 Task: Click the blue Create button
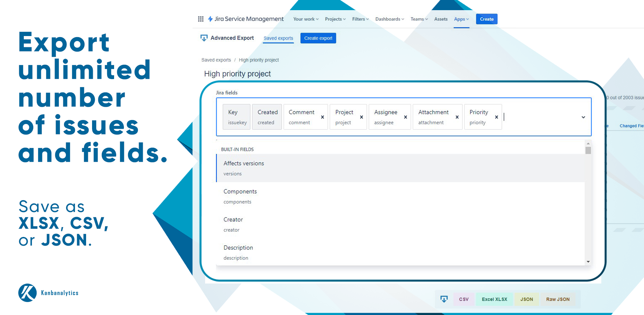pyautogui.click(x=486, y=19)
